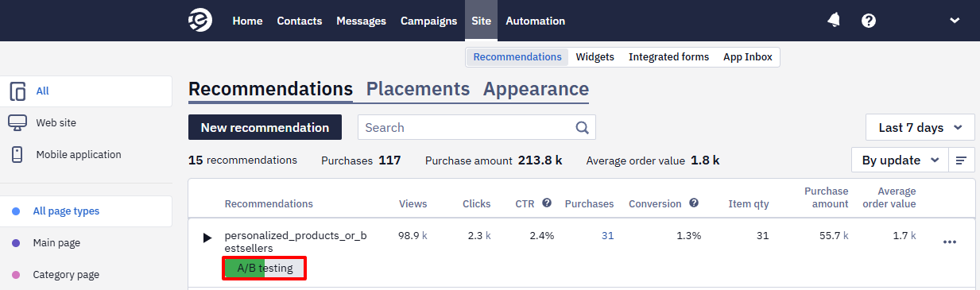The image size is (980, 290).
Task: Click the Clicks column header
Action: [477, 204]
